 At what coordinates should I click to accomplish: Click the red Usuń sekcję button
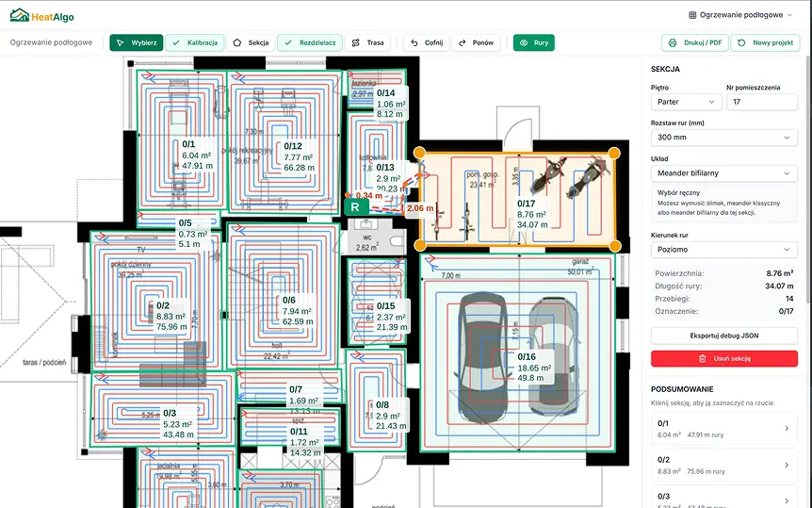(723, 358)
